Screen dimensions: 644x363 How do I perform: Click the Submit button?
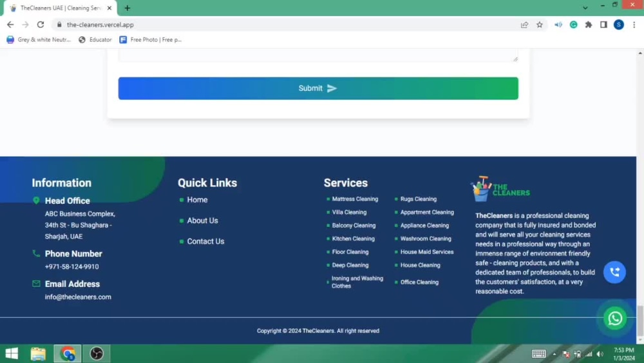(x=318, y=88)
